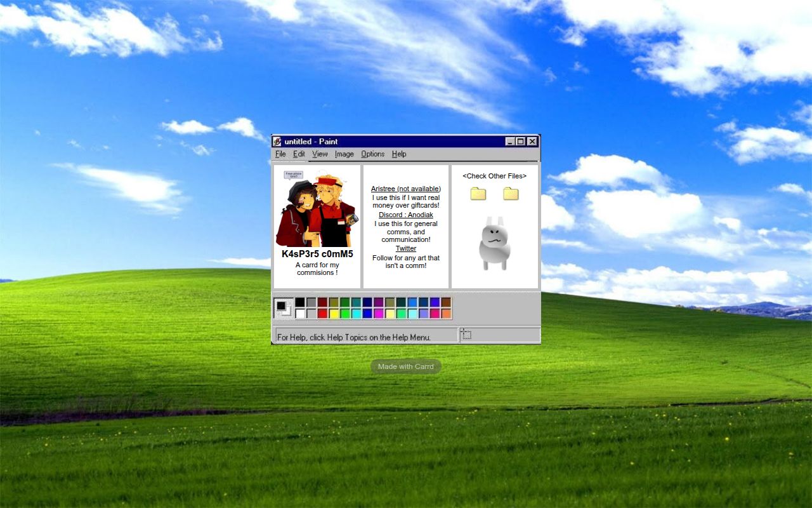Click the Made with Carrd badge
This screenshot has height=508, width=812.
405,366
